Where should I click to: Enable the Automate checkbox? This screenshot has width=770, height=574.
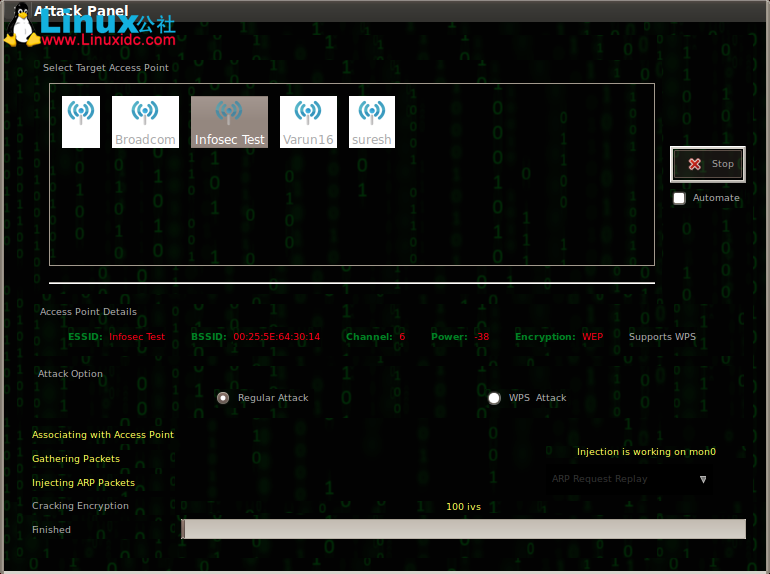(680, 198)
